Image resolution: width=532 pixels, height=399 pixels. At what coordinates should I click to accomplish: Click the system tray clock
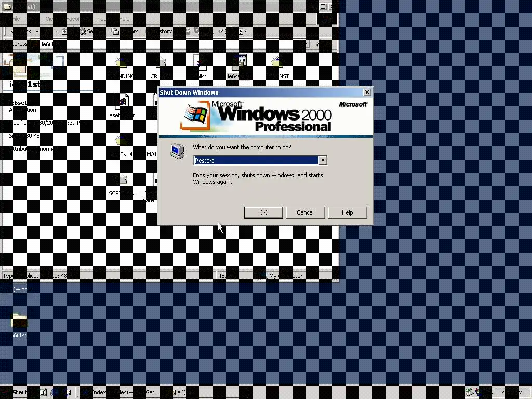point(512,393)
